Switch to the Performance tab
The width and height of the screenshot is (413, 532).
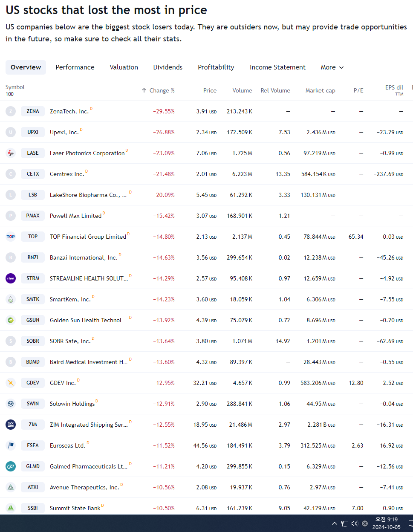[x=75, y=67]
